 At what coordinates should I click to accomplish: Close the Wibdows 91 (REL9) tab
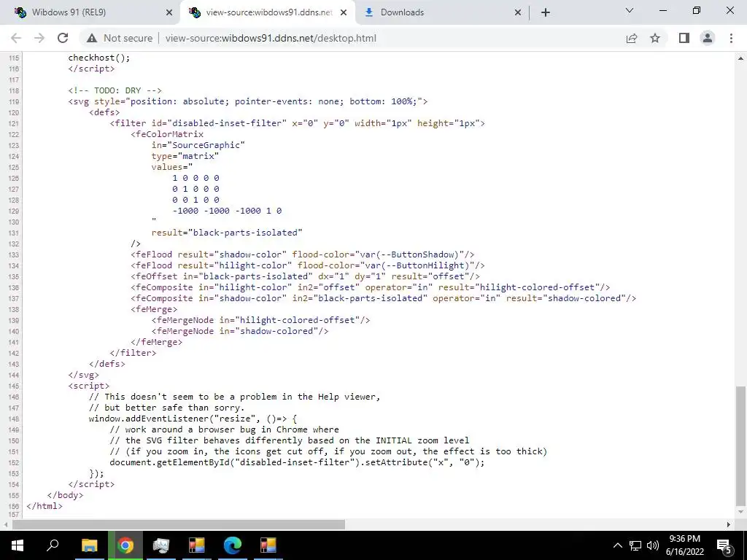coord(169,13)
